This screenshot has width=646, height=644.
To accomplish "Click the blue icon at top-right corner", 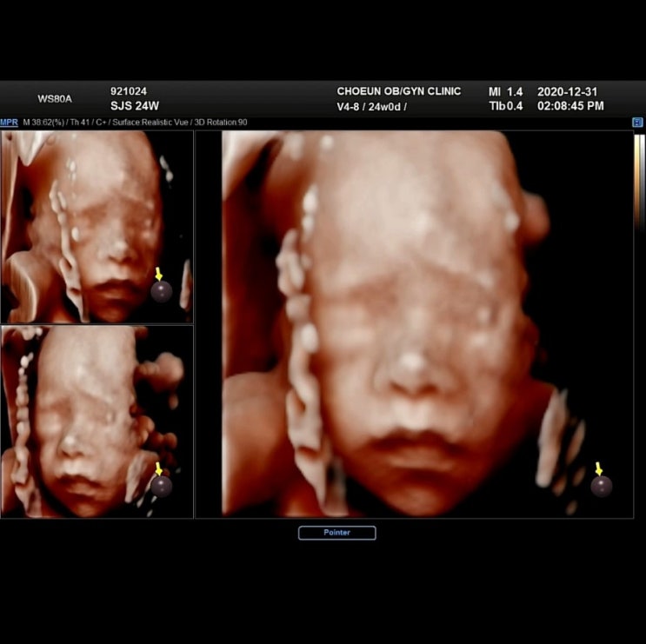I will click(637, 123).
